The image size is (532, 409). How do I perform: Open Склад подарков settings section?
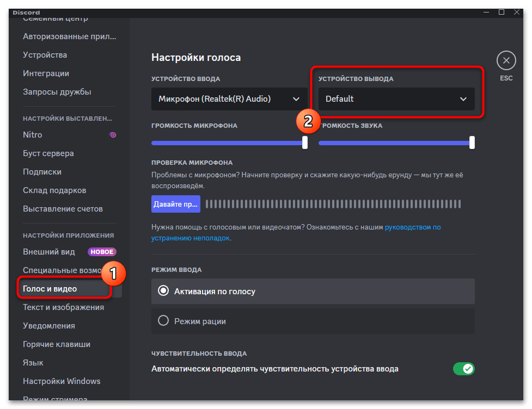click(54, 190)
